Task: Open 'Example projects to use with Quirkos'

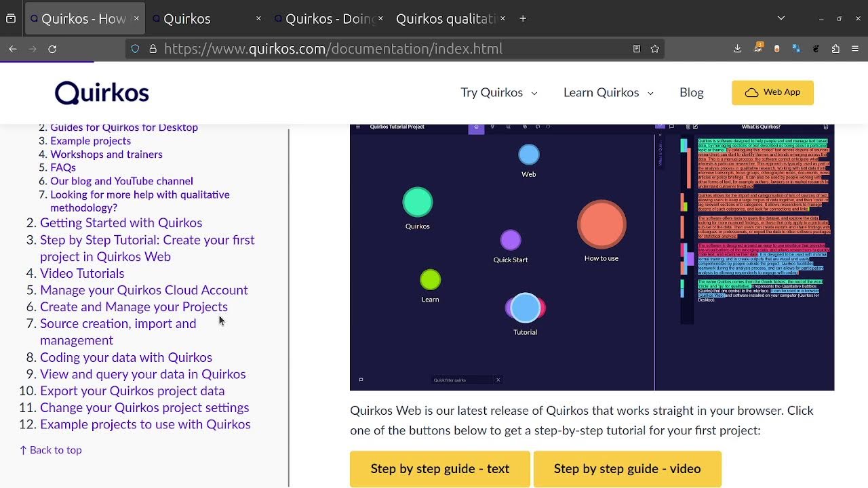Action: [x=145, y=425]
